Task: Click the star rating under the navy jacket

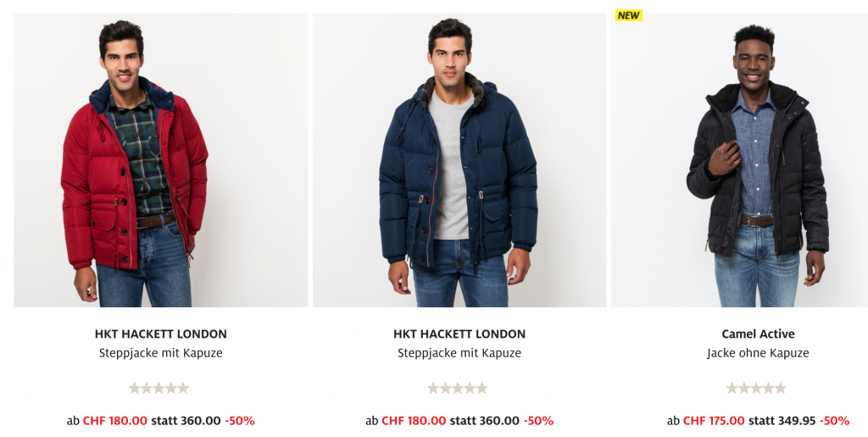Action: pyautogui.click(x=457, y=389)
